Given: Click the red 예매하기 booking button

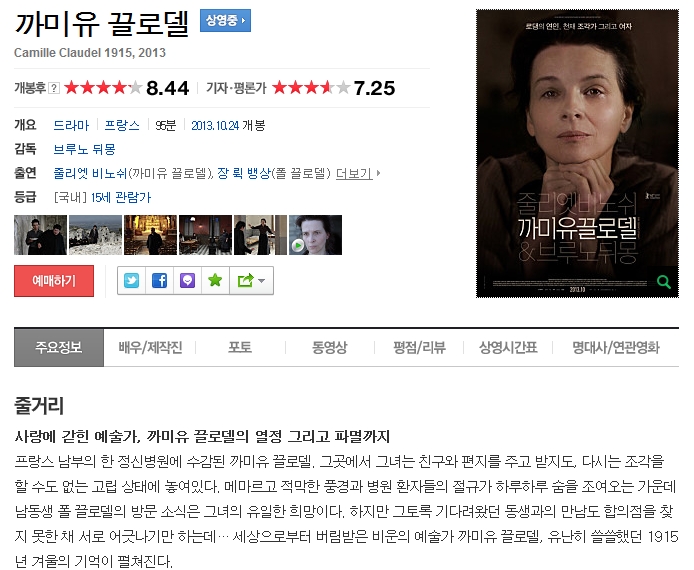Looking at the screenshot, I should pyautogui.click(x=54, y=281).
